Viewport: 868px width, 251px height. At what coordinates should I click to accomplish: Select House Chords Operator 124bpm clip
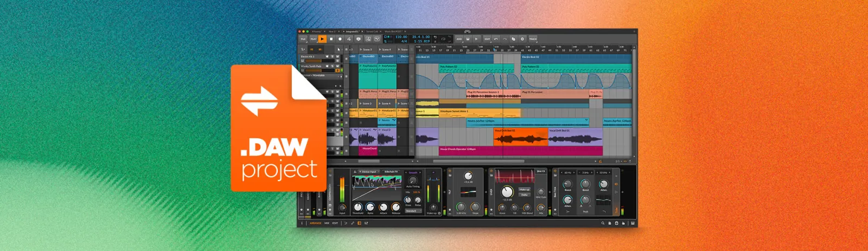(x=520, y=150)
